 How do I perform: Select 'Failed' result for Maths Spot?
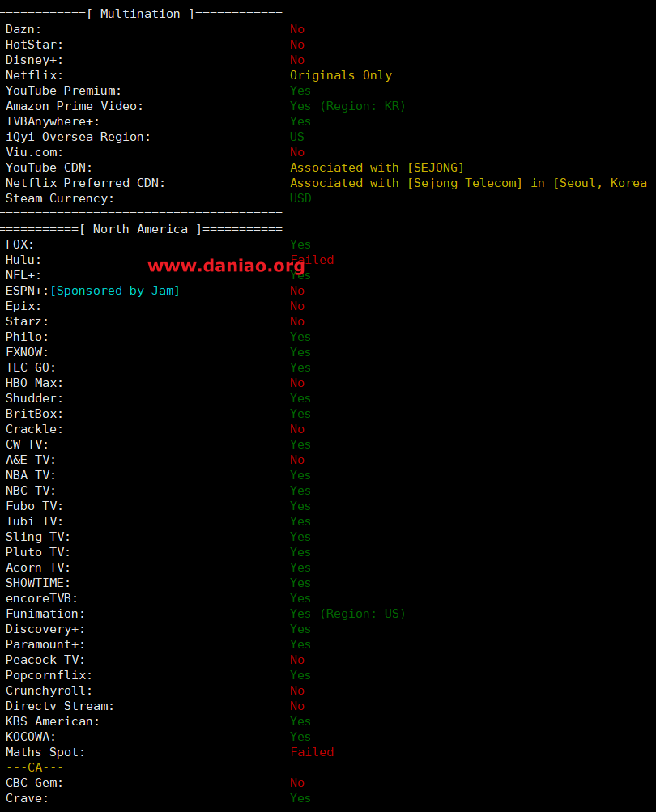[312, 752]
